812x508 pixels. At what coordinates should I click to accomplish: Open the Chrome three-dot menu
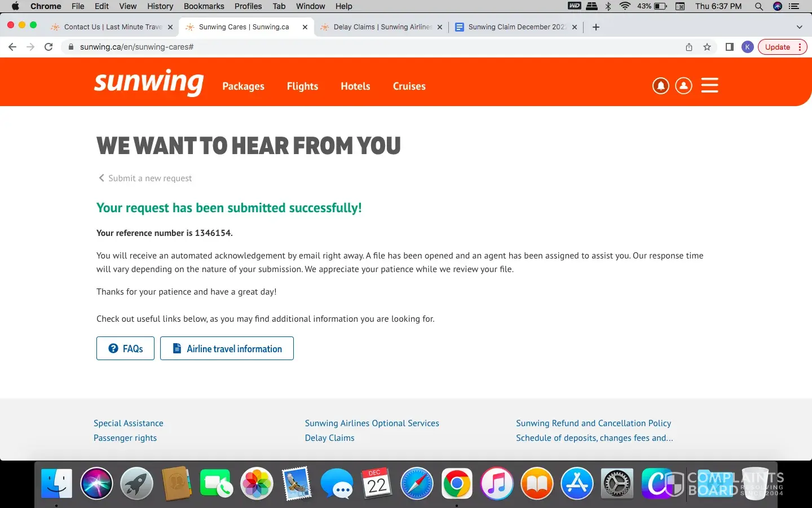(x=800, y=47)
